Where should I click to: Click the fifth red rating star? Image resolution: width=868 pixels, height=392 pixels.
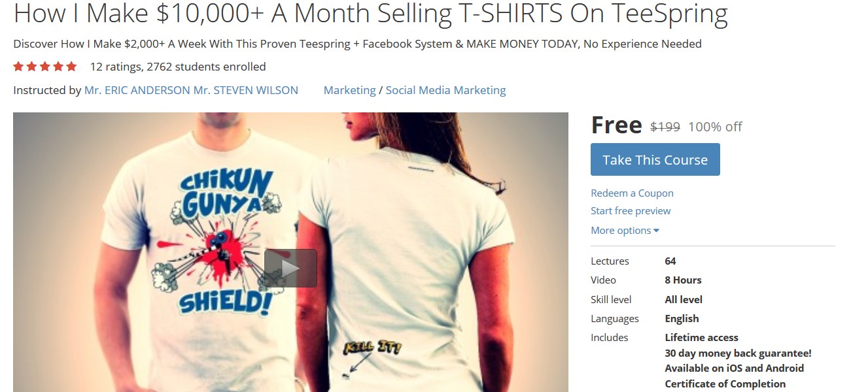(x=71, y=66)
